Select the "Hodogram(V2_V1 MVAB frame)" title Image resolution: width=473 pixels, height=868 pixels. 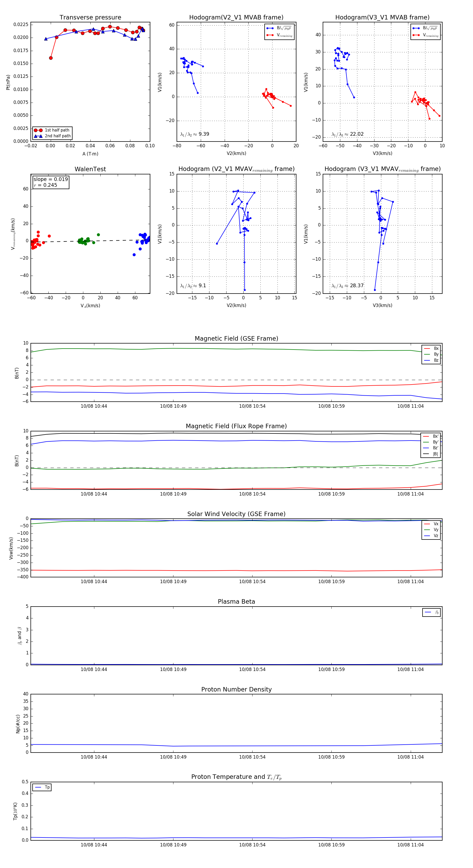click(236, 18)
